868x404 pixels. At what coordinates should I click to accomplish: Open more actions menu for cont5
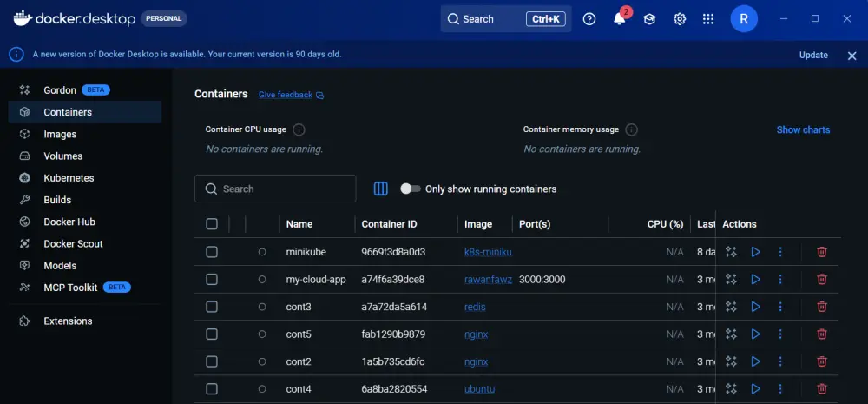point(780,334)
